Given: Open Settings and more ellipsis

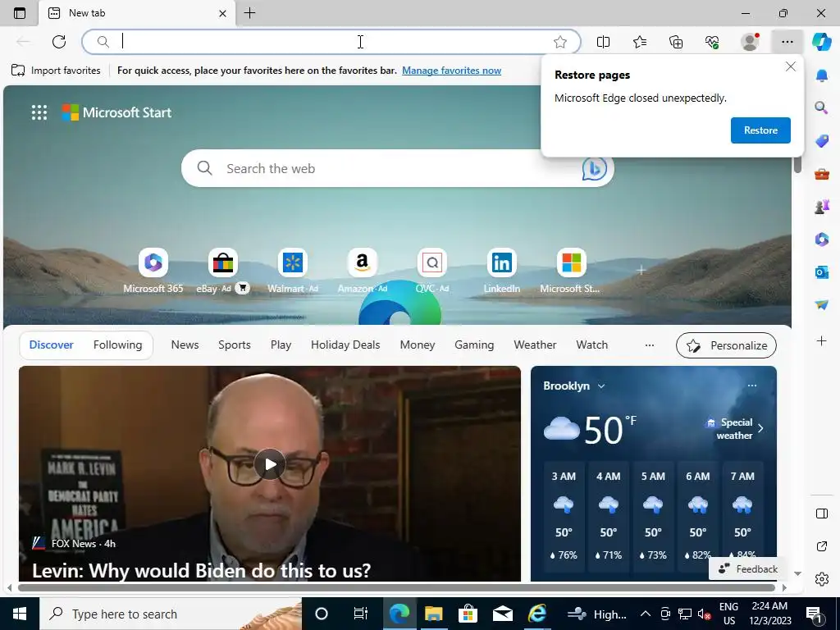Looking at the screenshot, I should point(787,42).
